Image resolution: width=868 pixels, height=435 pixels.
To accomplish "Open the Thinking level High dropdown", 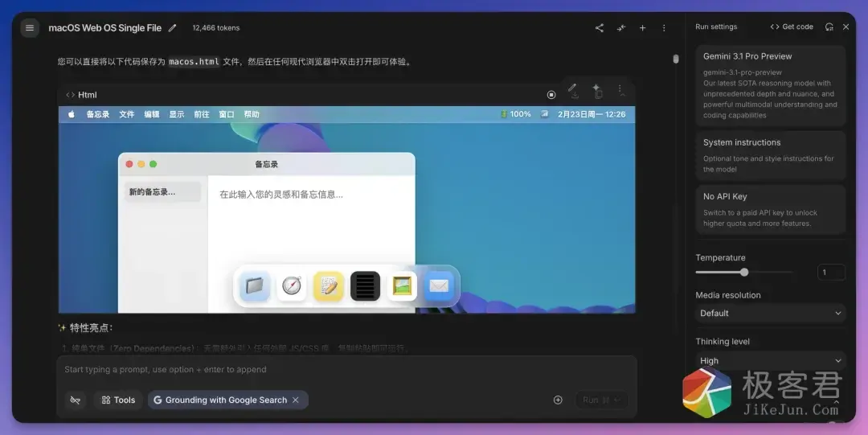I will coord(771,361).
